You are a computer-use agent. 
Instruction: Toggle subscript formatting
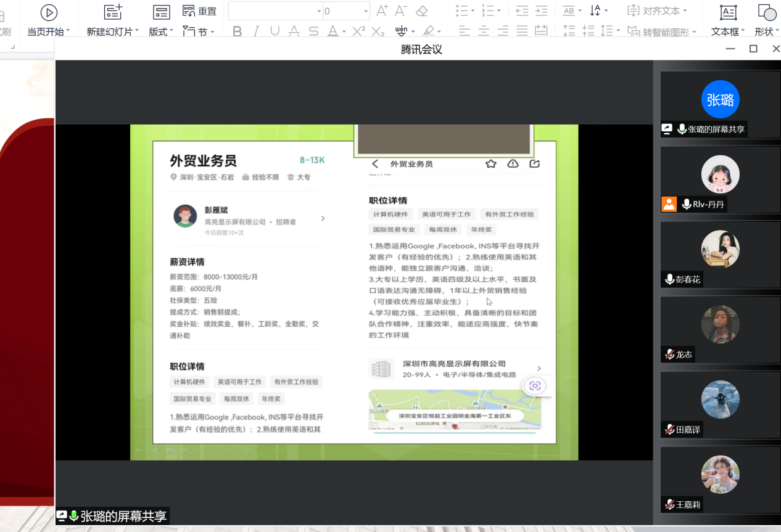[378, 31]
